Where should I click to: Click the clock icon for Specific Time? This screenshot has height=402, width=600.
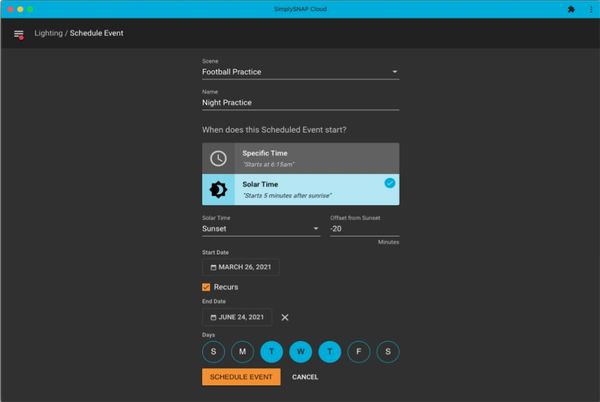pyautogui.click(x=218, y=158)
